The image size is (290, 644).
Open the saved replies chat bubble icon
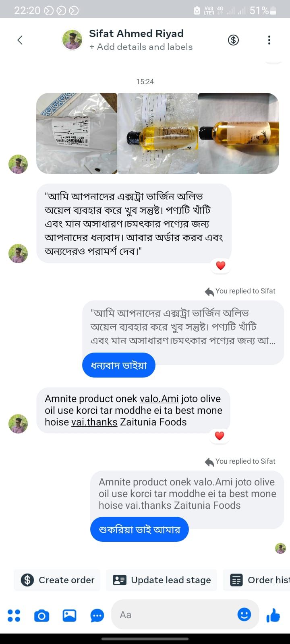(97, 615)
